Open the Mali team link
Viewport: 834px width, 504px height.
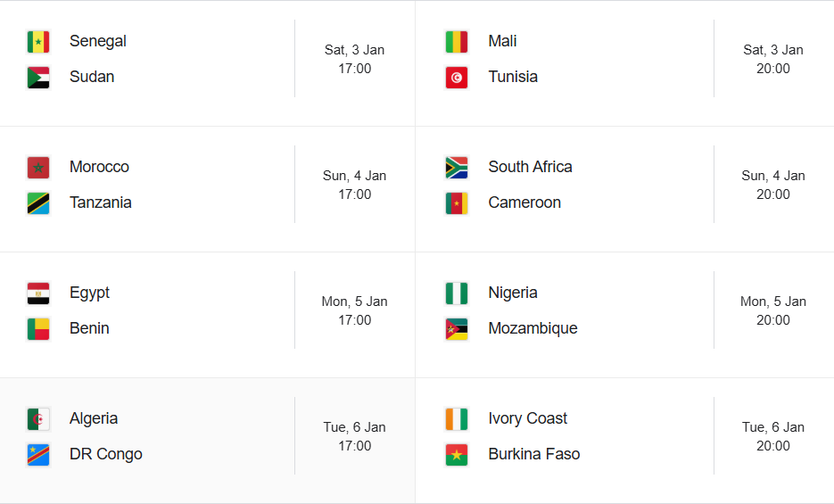[x=502, y=41]
